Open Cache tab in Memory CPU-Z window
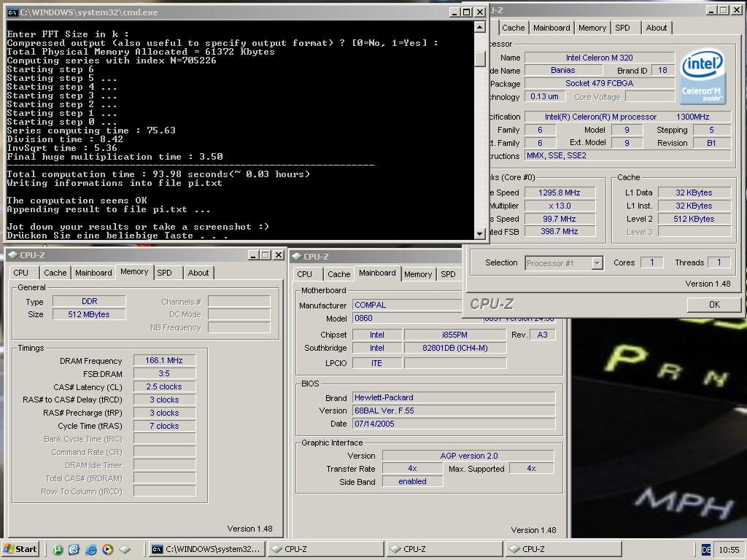 (55, 273)
